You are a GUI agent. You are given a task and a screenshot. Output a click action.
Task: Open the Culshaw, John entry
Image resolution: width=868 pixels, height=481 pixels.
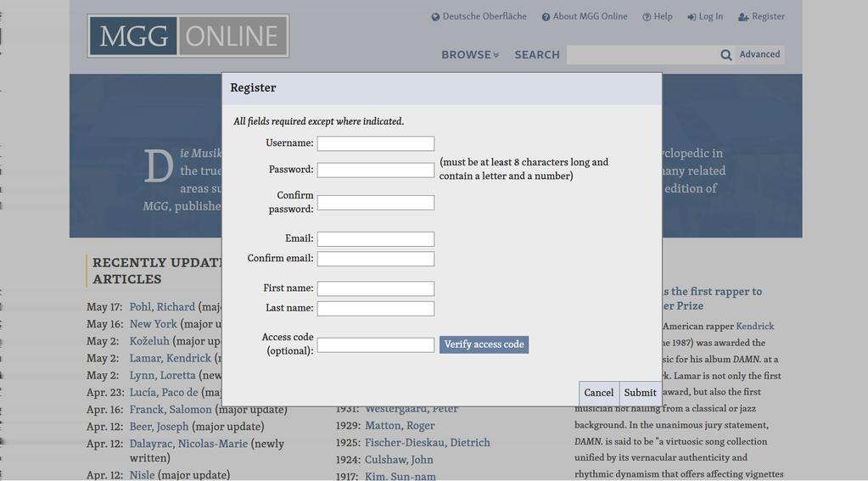click(399, 460)
